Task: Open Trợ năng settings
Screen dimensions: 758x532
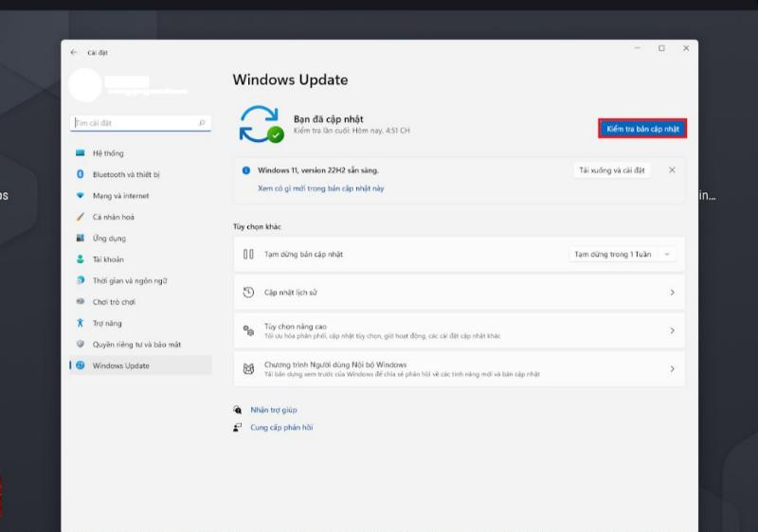Action: pos(140,323)
